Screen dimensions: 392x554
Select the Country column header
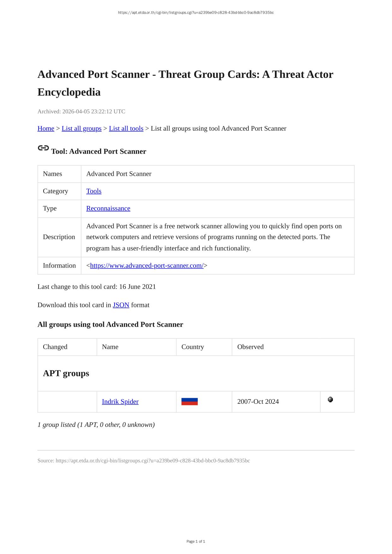tap(193, 347)
